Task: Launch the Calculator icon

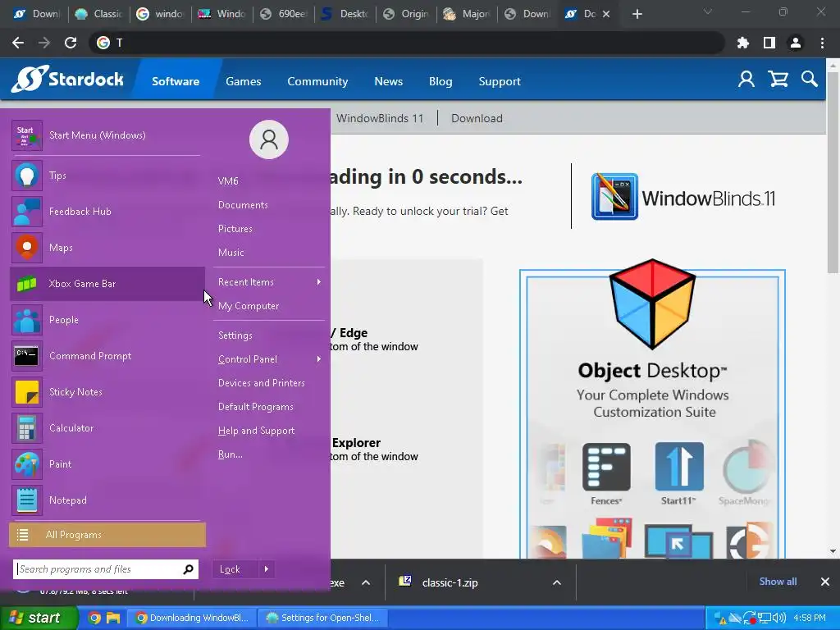Action: coord(27,428)
